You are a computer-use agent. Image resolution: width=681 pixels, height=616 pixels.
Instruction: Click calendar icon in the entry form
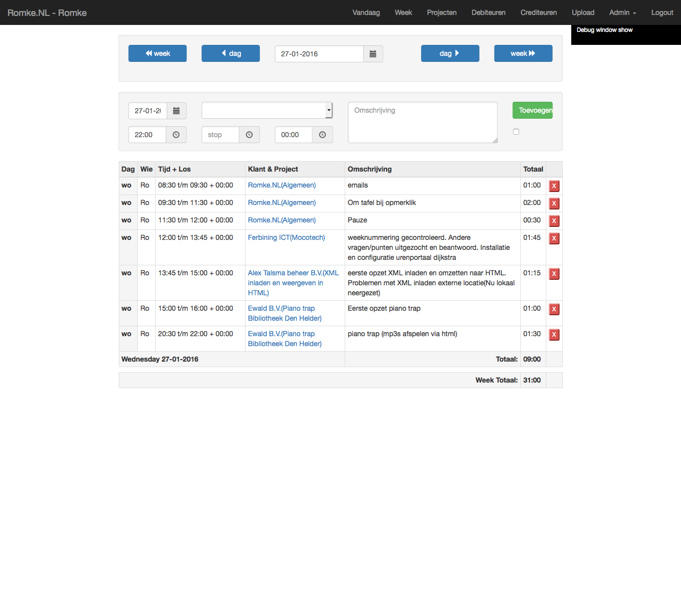[x=176, y=111]
